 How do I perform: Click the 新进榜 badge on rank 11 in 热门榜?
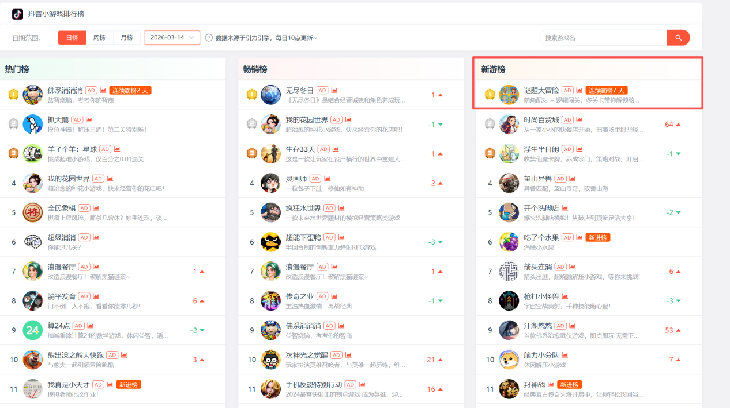128,384
